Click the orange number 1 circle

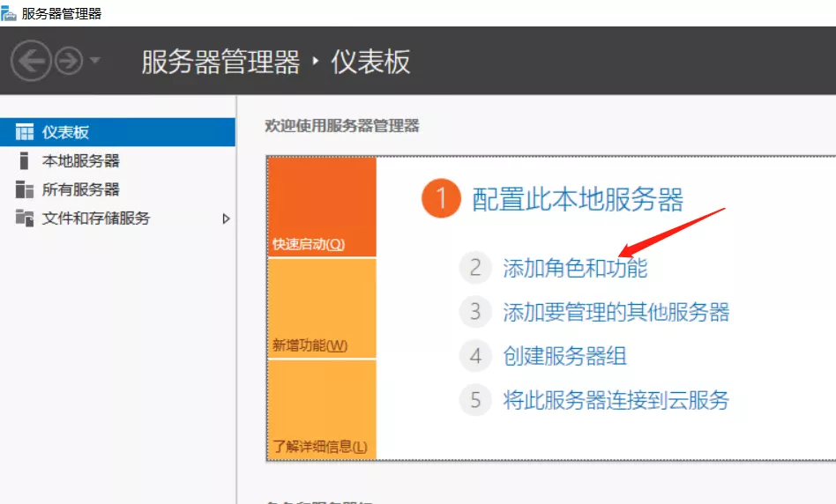click(x=441, y=200)
